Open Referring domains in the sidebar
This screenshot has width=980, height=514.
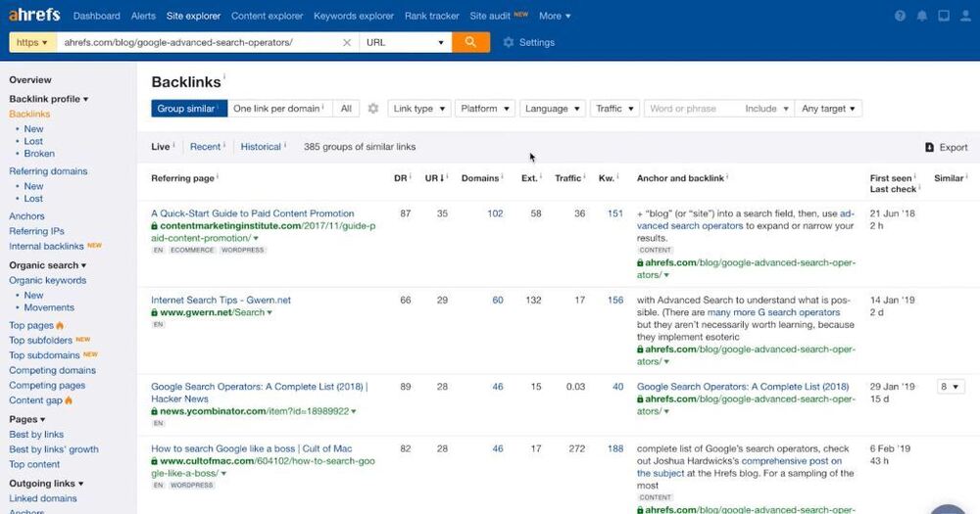tap(48, 171)
